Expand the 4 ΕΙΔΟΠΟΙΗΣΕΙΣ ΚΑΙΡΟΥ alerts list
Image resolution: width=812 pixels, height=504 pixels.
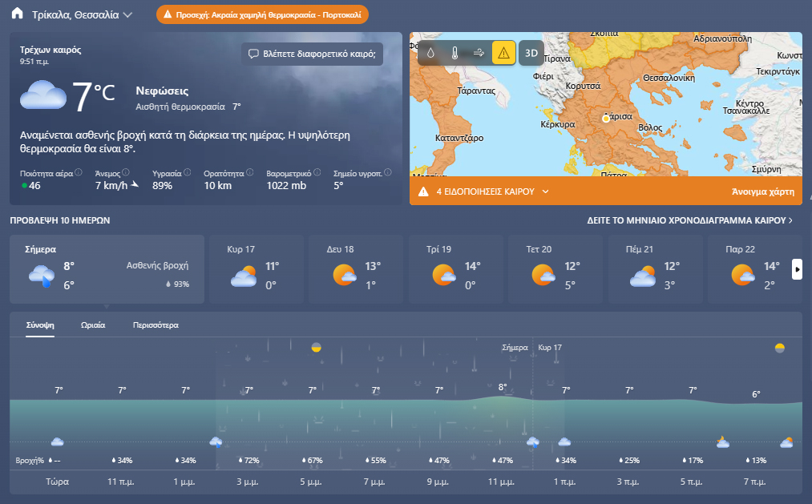point(545,192)
